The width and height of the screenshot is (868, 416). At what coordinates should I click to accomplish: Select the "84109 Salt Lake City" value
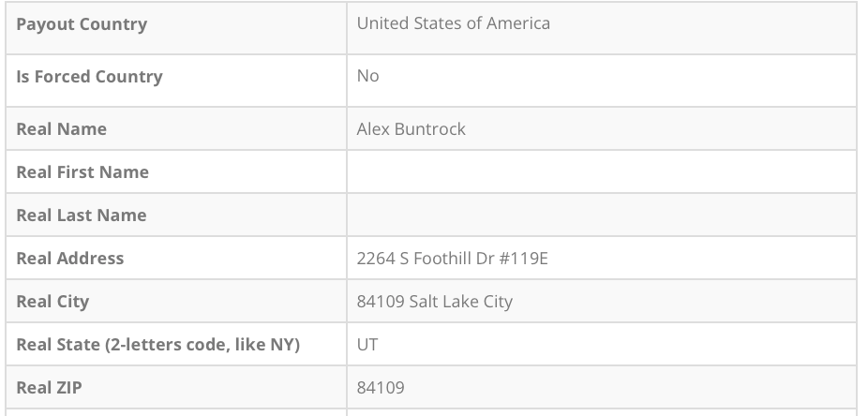pos(434,302)
